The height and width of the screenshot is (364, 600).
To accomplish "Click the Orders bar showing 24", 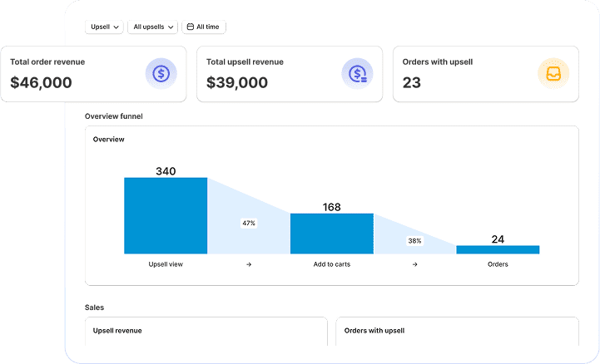I will pyautogui.click(x=498, y=249).
